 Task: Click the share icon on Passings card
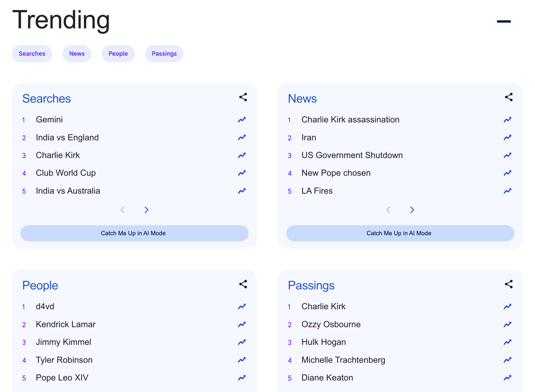click(x=509, y=284)
